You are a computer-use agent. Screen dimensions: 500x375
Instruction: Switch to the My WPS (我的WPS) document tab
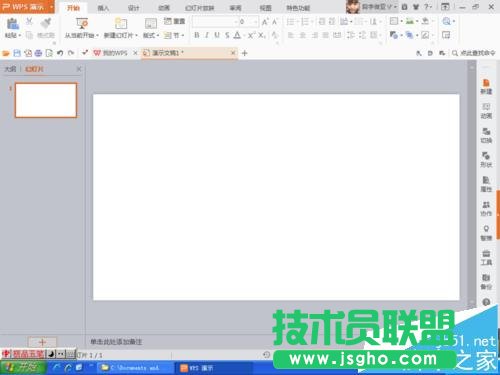coord(111,53)
